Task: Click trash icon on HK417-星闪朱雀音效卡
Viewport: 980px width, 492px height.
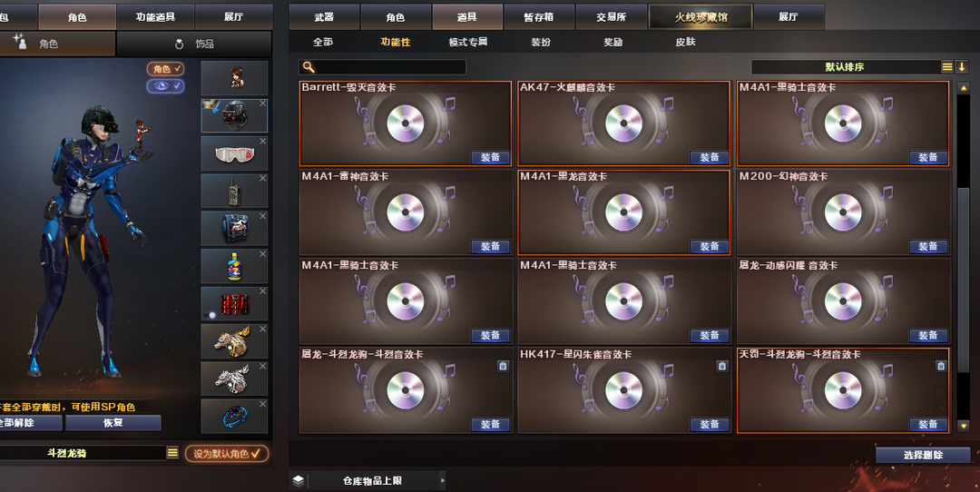Action: click(722, 367)
